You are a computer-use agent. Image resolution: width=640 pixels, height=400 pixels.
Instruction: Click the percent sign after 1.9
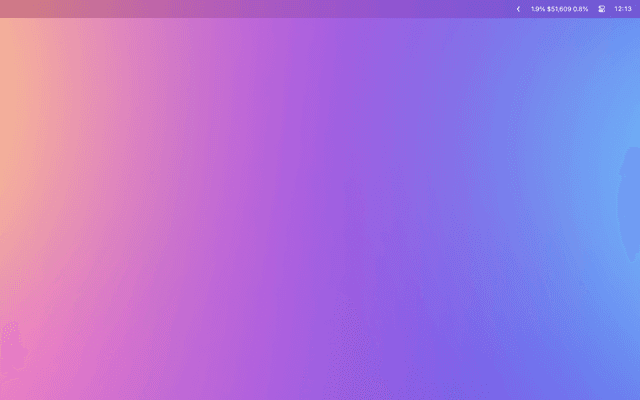pos(542,9)
